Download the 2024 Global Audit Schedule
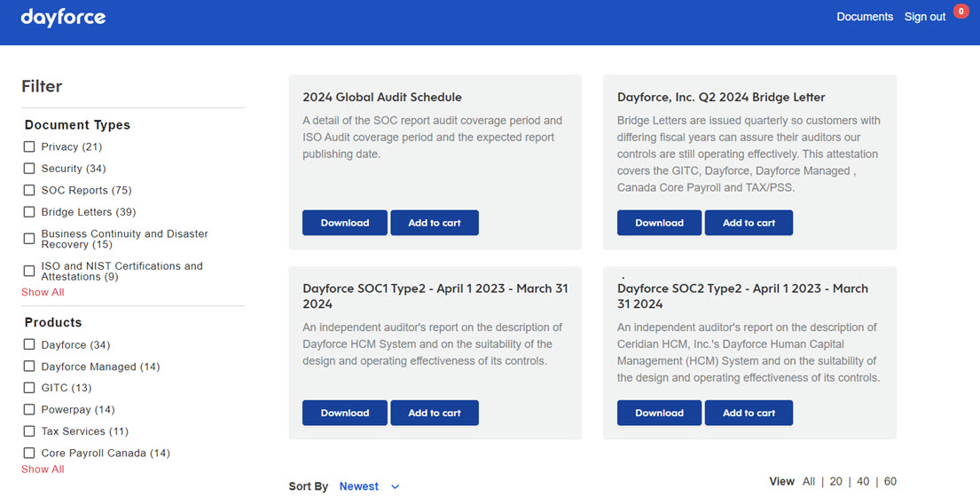The image size is (980, 497). 344,223
